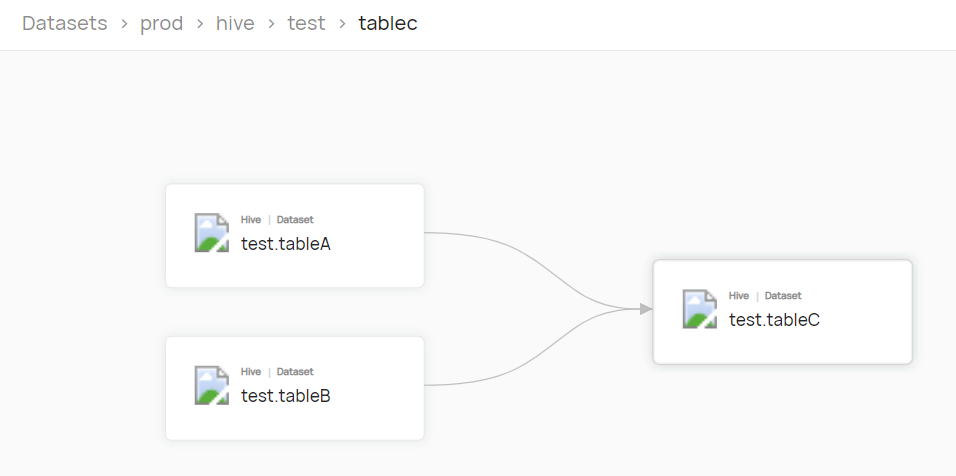Click the Hive label on test.tableA

[251, 220]
